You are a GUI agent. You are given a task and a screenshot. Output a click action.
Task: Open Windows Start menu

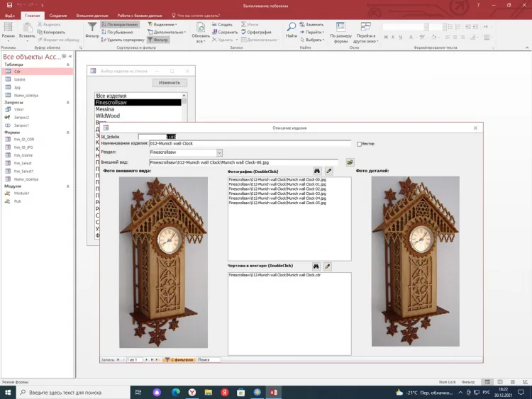pyautogui.click(x=8, y=393)
